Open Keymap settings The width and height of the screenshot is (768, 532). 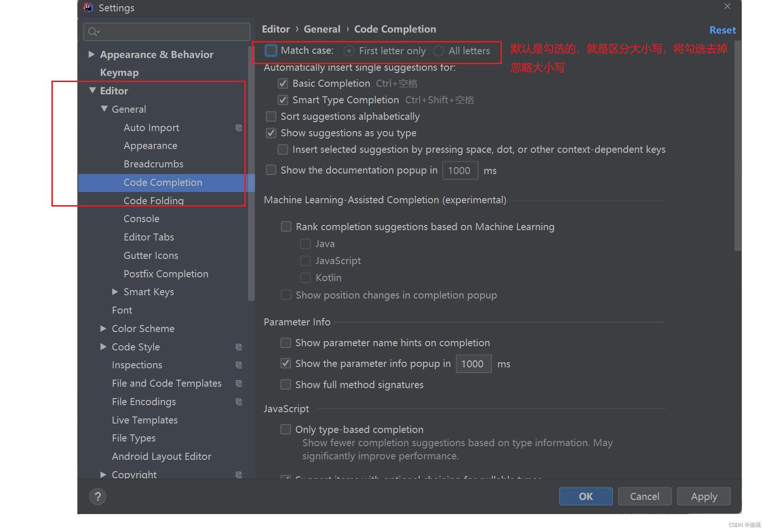click(x=119, y=73)
